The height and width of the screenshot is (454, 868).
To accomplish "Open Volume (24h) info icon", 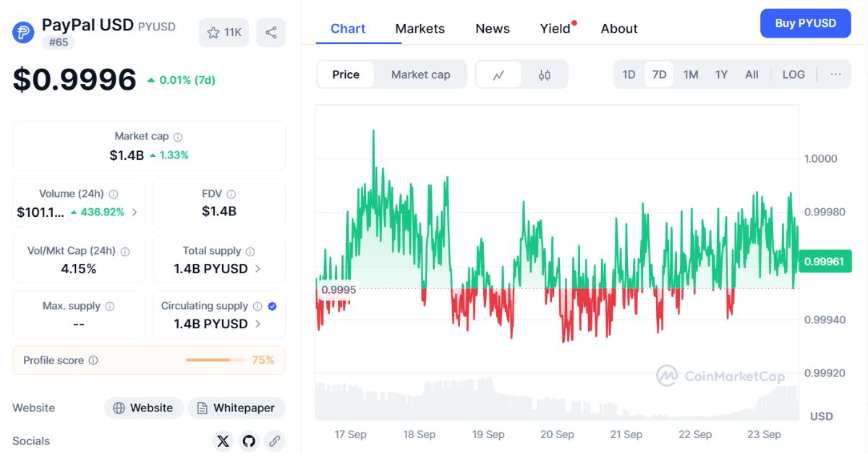I will [x=114, y=194].
